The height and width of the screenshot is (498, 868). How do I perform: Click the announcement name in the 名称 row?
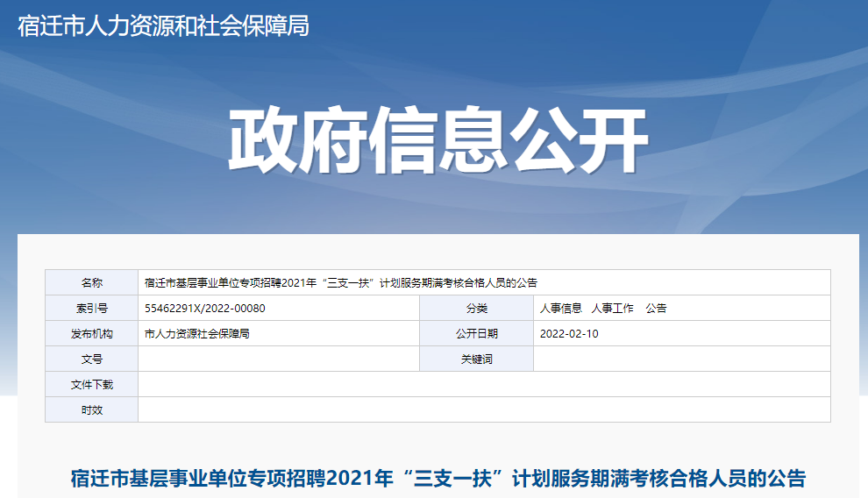click(341, 282)
